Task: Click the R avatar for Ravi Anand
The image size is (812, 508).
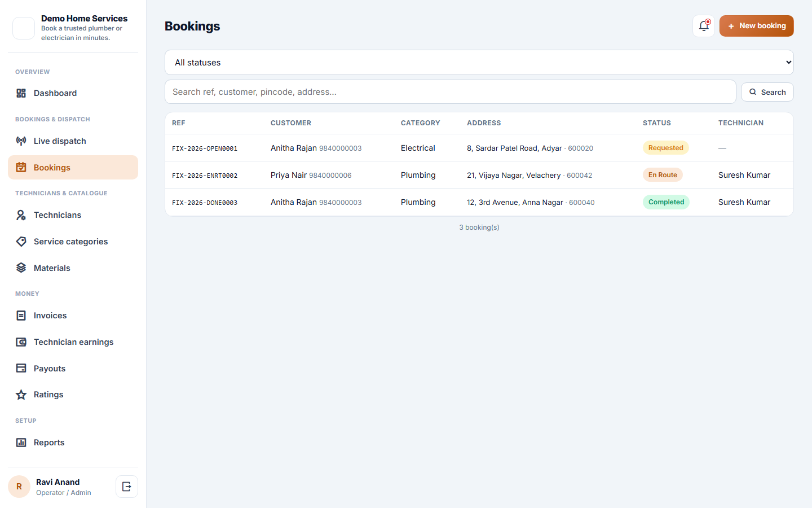Action: (x=19, y=487)
